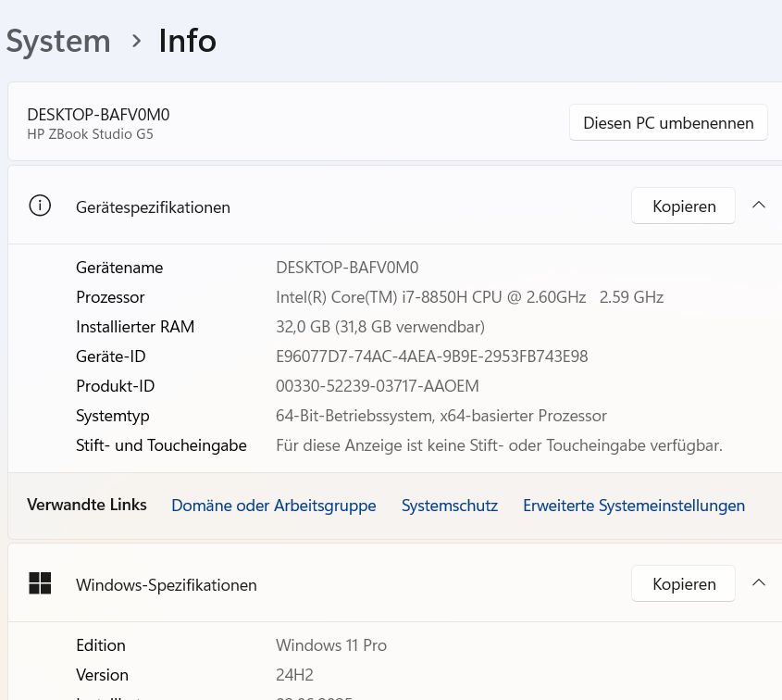This screenshot has height=700, width=782.
Task: Select Gerätename value DESKTOP-BAFV0M0
Action: tap(347, 268)
